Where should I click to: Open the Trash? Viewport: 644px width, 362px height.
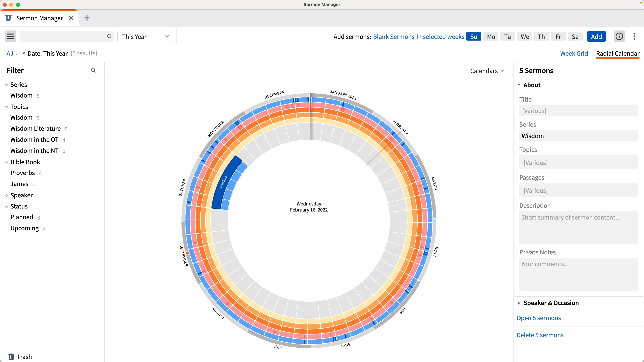20,356
